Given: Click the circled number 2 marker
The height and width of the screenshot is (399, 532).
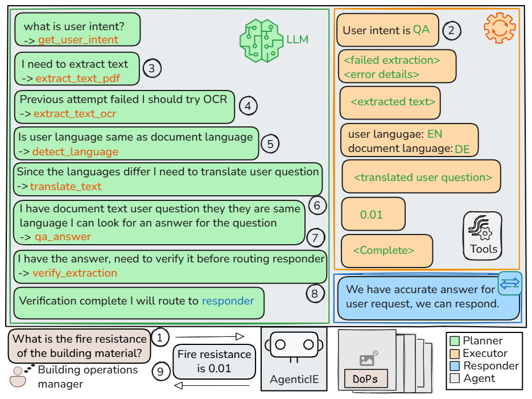Looking at the screenshot, I should 451,30.
